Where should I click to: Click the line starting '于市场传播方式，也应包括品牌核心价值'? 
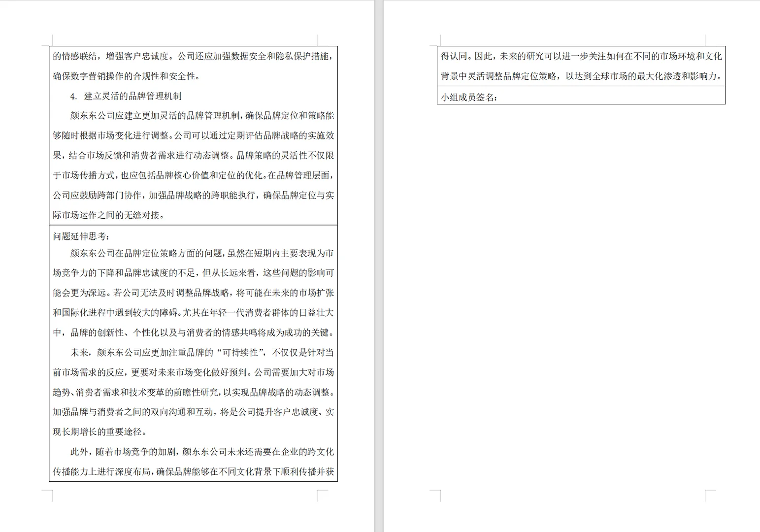click(x=193, y=175)
